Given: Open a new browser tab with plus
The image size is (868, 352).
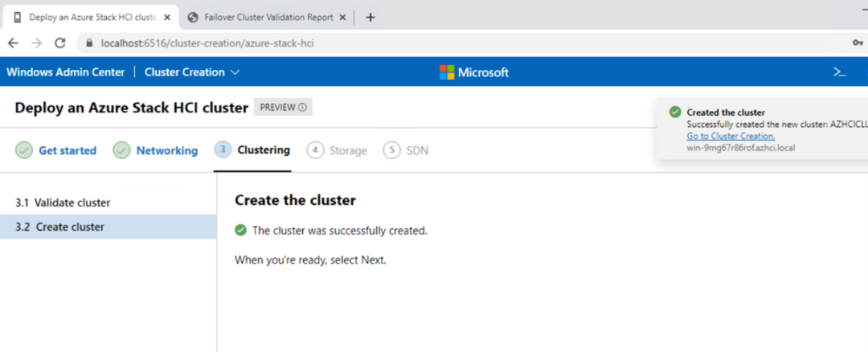Looking at the screenshot, I should (371, 17).
